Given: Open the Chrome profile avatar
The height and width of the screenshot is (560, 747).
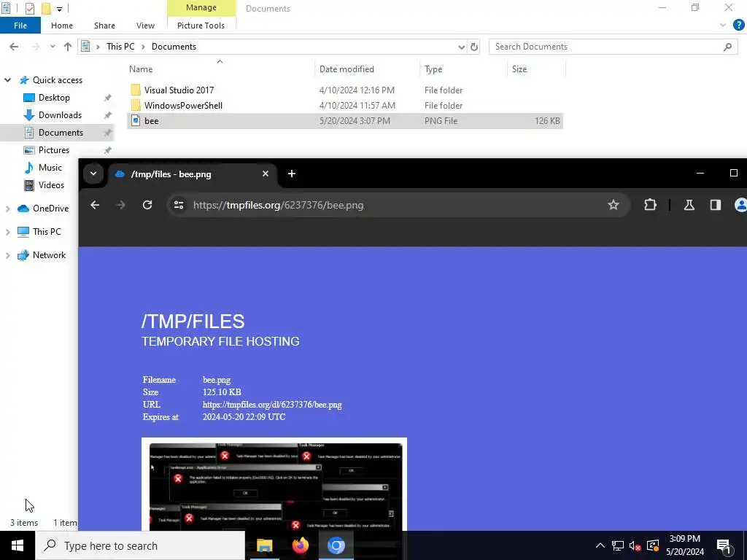Looking at the screenshot, I should tap(741, 205).
